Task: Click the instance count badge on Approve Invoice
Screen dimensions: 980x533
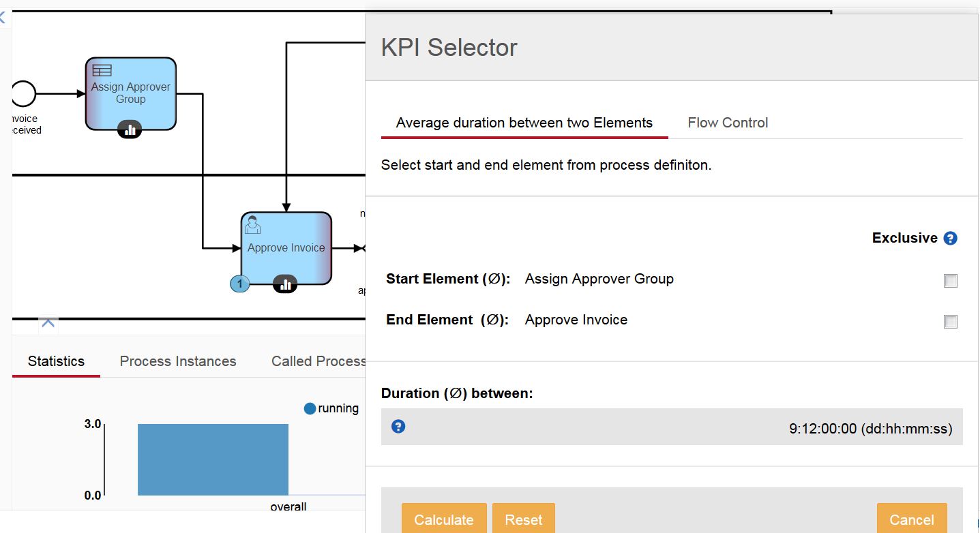Action: pos(239,284)
